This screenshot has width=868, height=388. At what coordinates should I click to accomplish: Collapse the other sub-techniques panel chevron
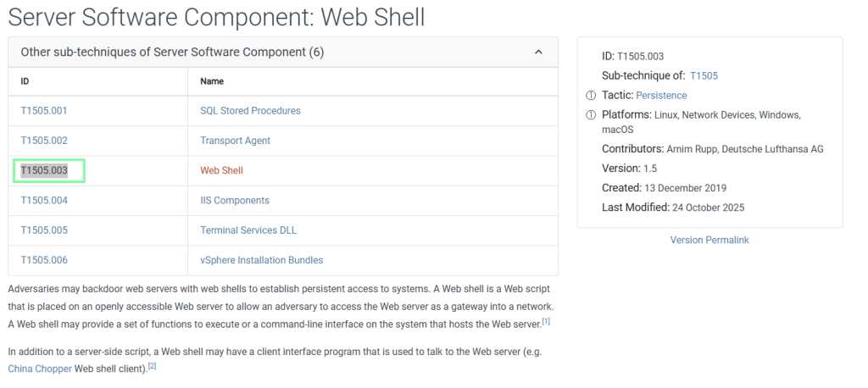coord(538,53)
